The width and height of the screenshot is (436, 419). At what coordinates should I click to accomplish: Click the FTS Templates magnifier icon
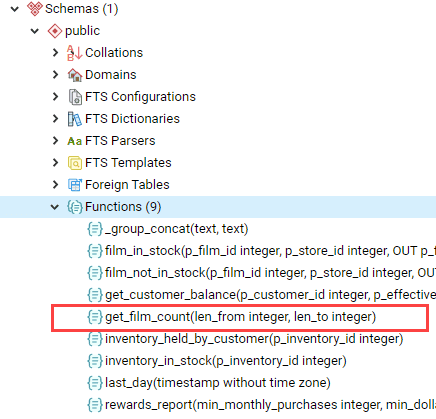click(x=75, y=163)
